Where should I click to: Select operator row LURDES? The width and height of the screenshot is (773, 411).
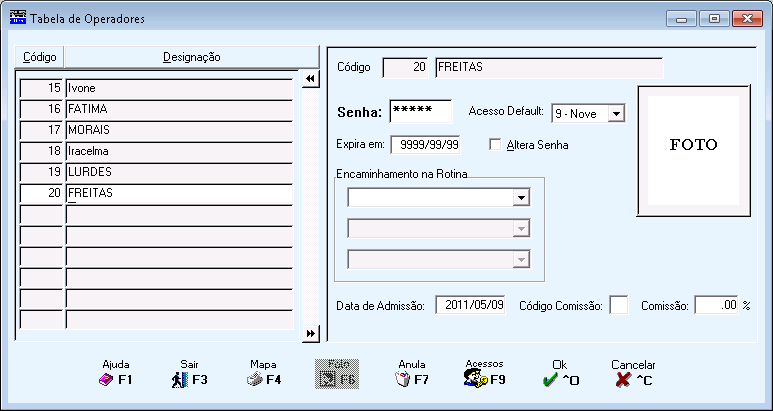pyautogui.click(x=179, y=172)
